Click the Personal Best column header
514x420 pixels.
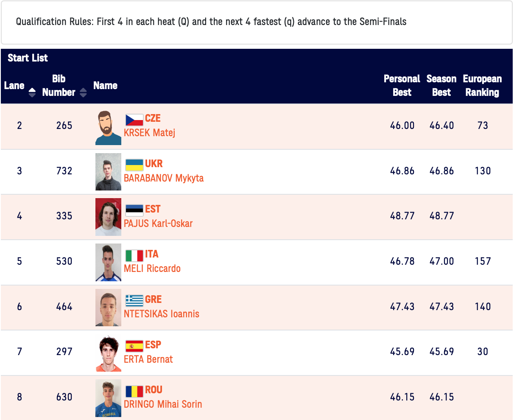(402, 85)
